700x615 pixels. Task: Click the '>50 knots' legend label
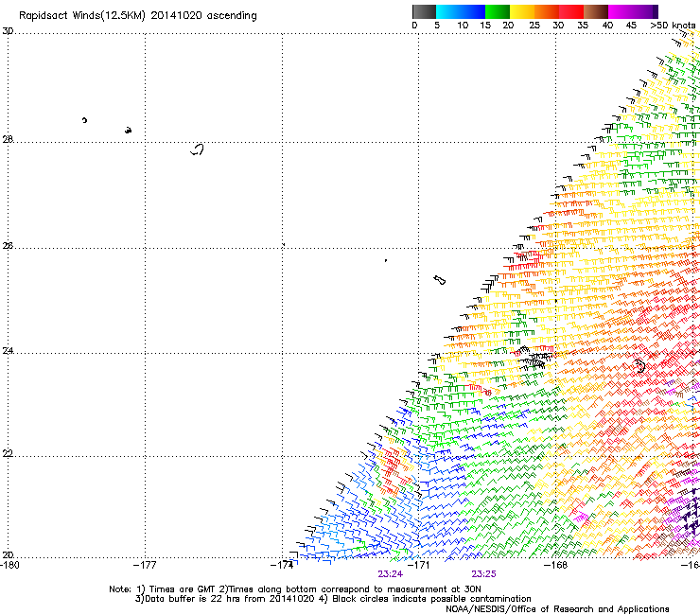[673, 26]
